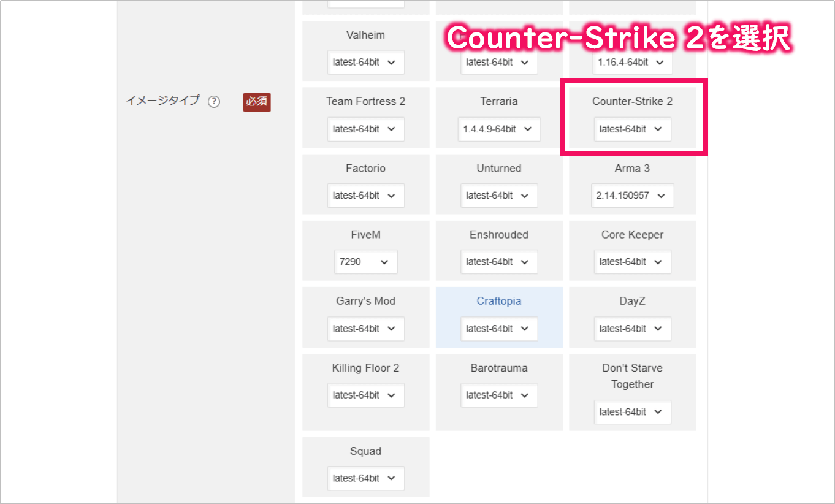The width and height of the screenshot is (835, 504).
Task: Select the Craftopia image title
Action: [499, 301]
